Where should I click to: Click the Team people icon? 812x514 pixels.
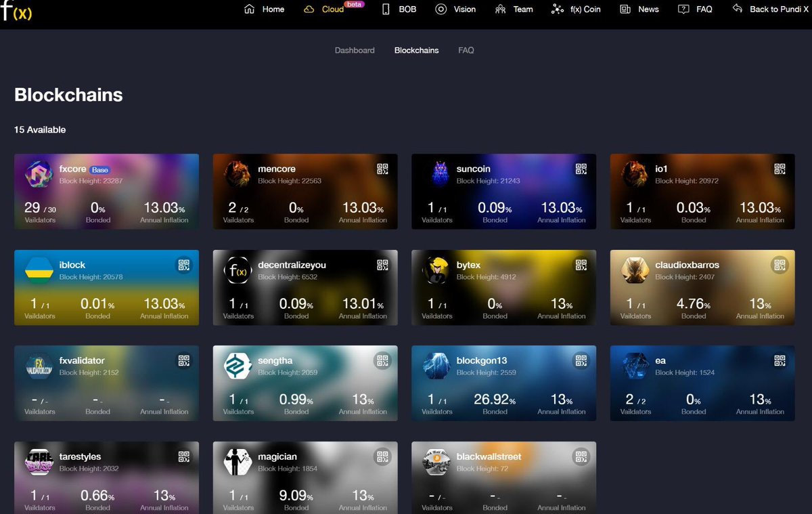[x=500, y=9]
